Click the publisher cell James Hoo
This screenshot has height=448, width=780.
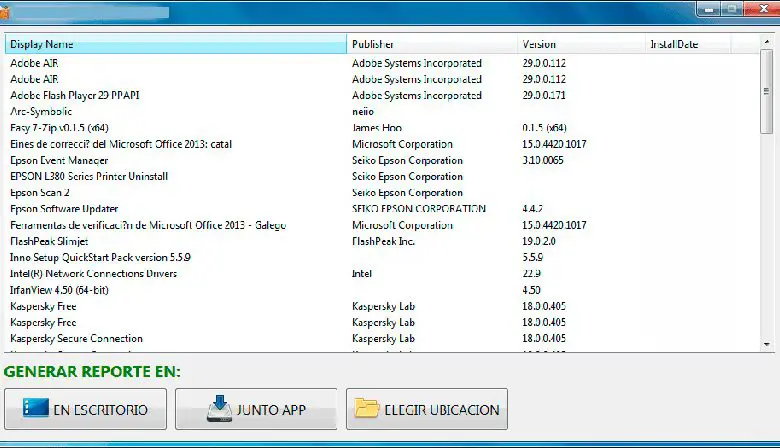pos(377,128)
